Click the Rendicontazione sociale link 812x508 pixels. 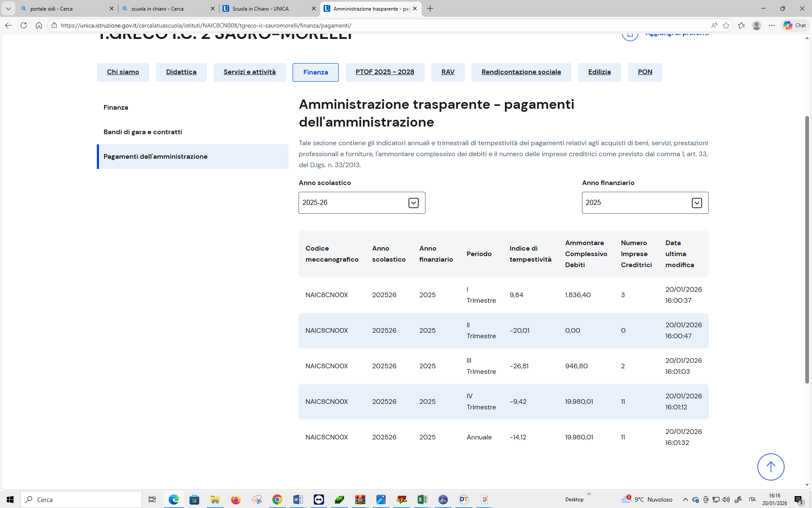tap(521, 72)
